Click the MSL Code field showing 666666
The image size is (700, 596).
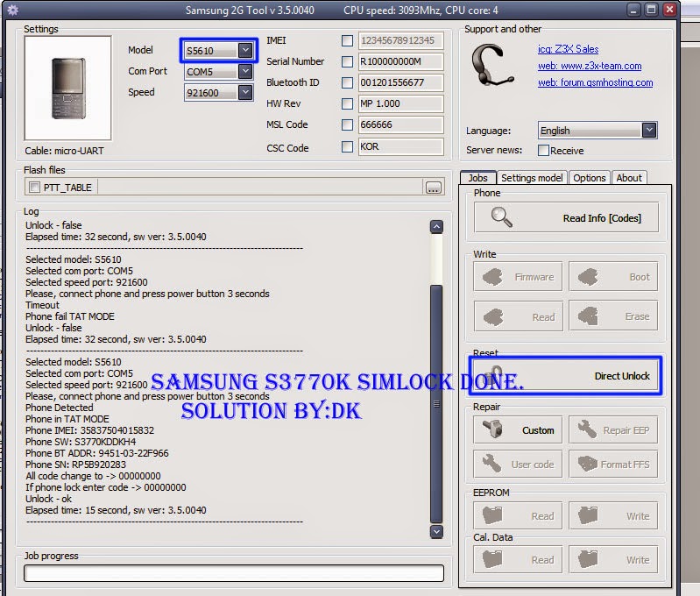(401, 124)
